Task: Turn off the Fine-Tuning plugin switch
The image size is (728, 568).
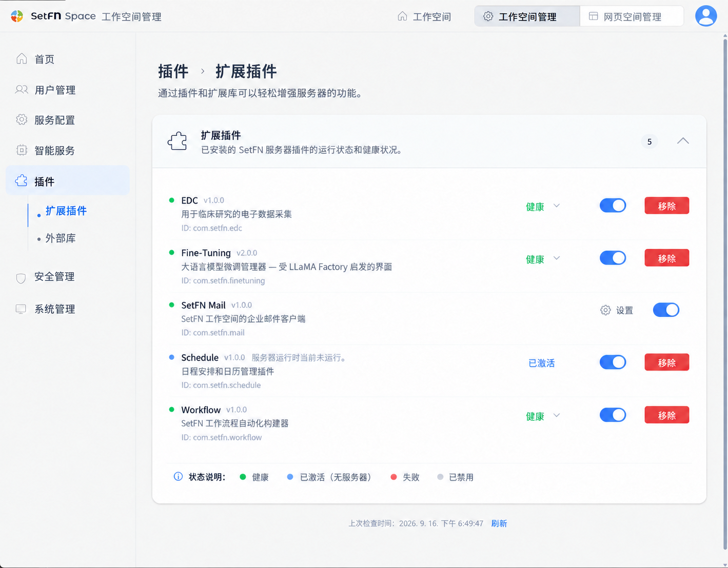Action: (613, 258)
